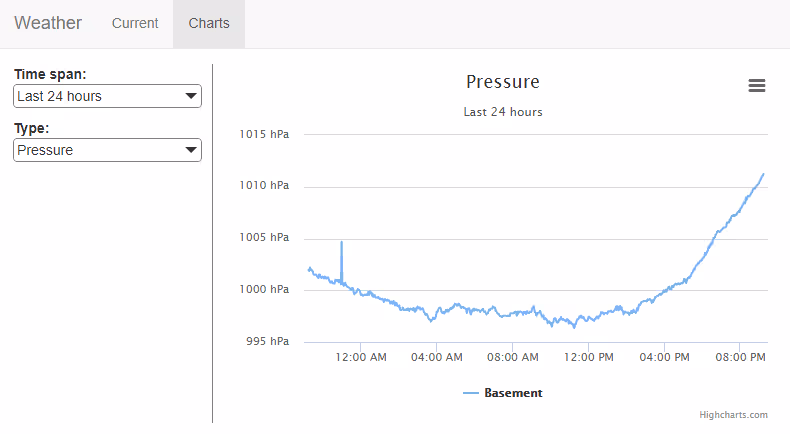The image size is (790, 434).
Task: Open the Type dropdown showing Pressure
Action: (107, 150)
